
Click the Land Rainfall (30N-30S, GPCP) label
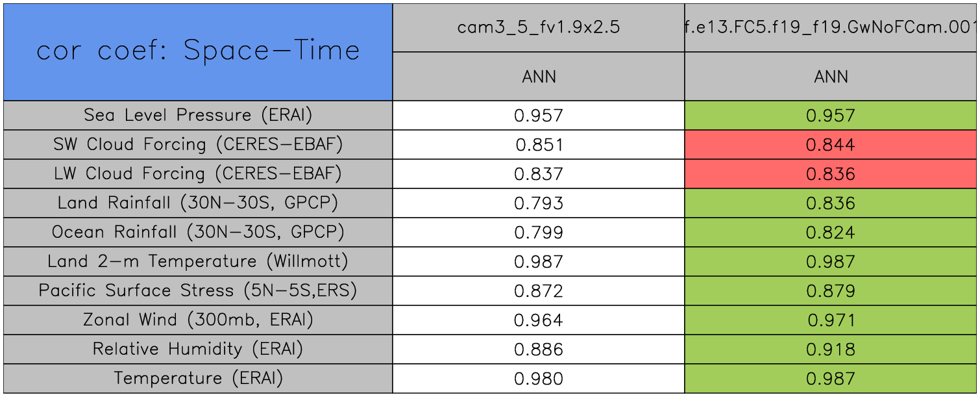pos(197,203)
